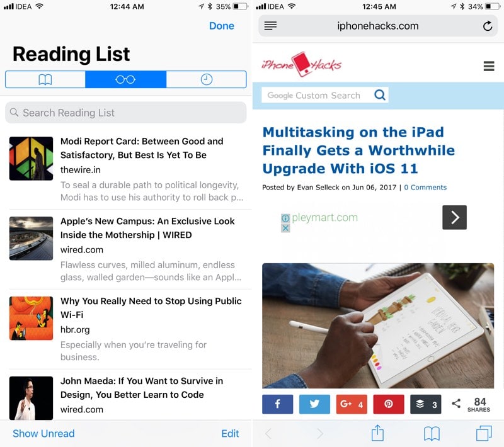Open the Safari bookmarks icon
504x447 pixels.
point(432,434)
